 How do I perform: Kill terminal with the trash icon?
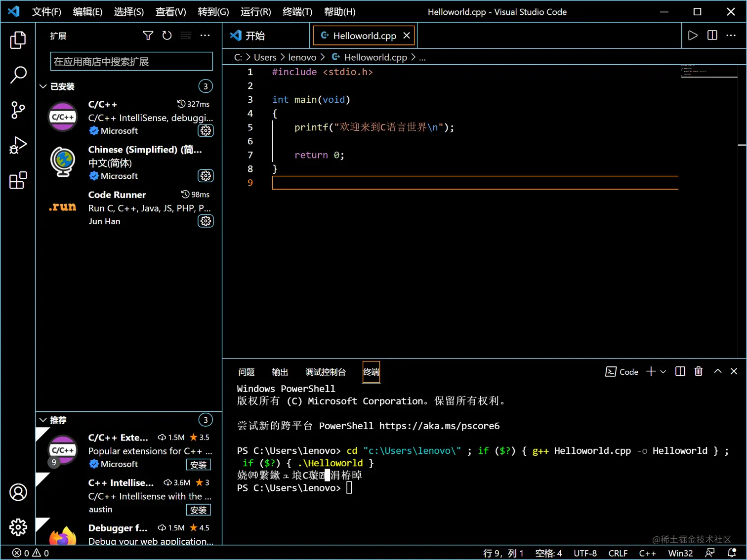(698, 371)
